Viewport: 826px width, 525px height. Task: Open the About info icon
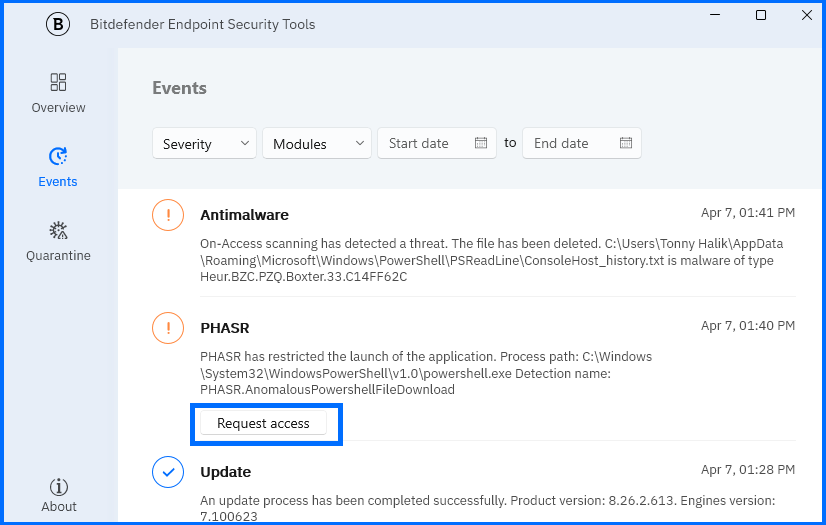[x=58, y=486]
